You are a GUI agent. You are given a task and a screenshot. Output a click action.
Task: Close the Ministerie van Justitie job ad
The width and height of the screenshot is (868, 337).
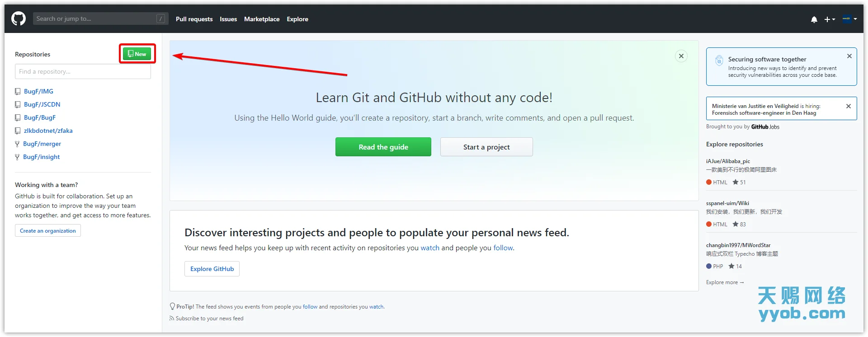(x=849, y=106)
